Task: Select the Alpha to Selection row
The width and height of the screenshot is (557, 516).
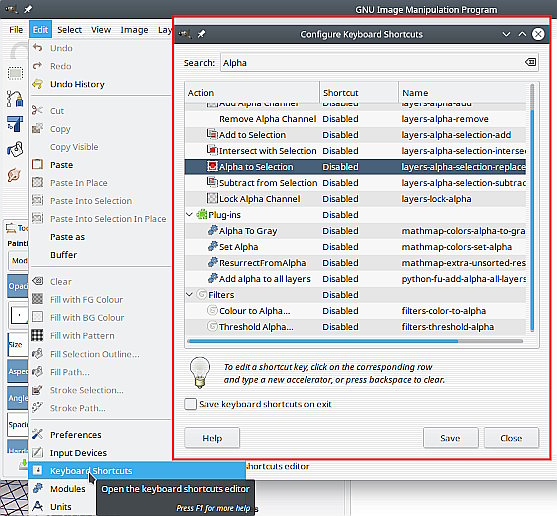Action: [355, 167]
